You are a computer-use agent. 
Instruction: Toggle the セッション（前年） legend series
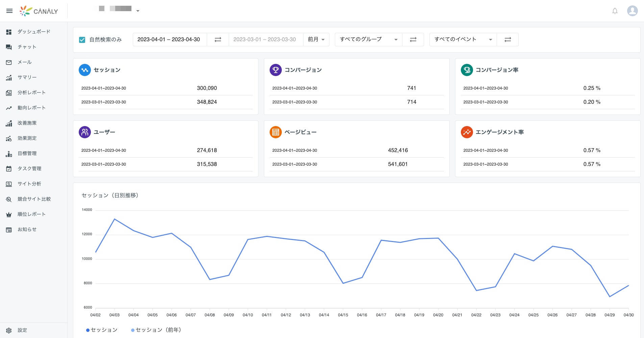[156, 330]
